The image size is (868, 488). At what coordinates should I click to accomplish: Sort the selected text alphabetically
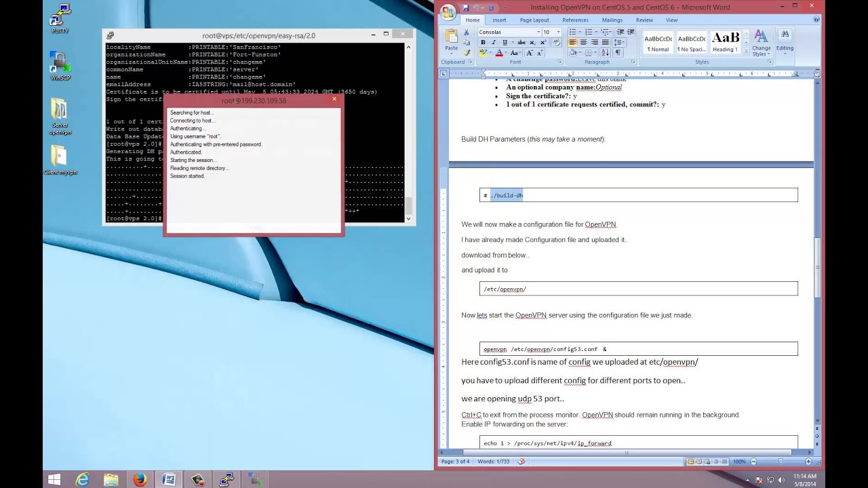(x=606, y=52)
